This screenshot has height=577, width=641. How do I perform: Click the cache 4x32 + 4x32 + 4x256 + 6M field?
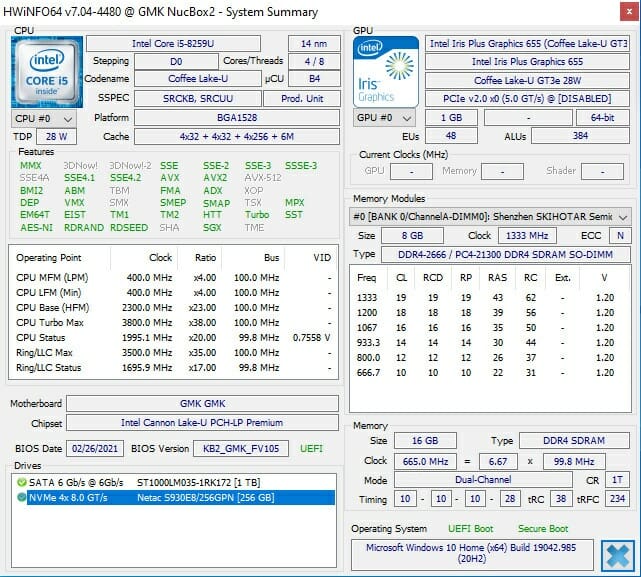tap(237, 137)
